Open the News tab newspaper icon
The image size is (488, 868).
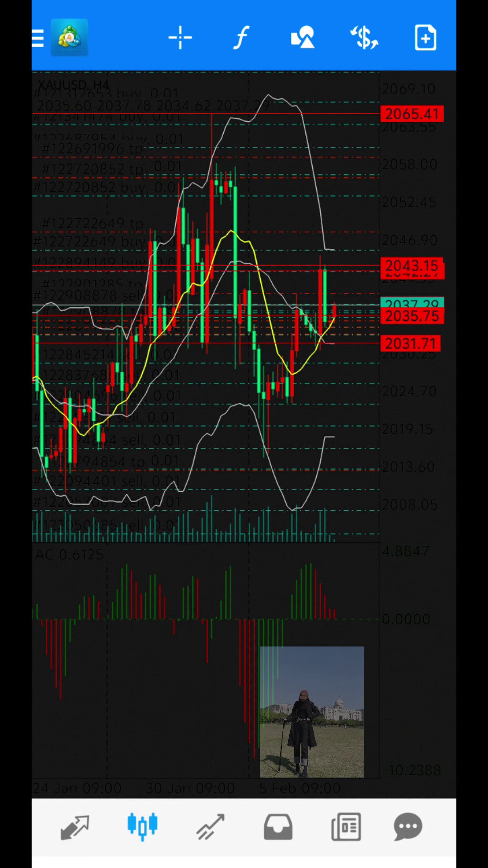pos(346,827)
